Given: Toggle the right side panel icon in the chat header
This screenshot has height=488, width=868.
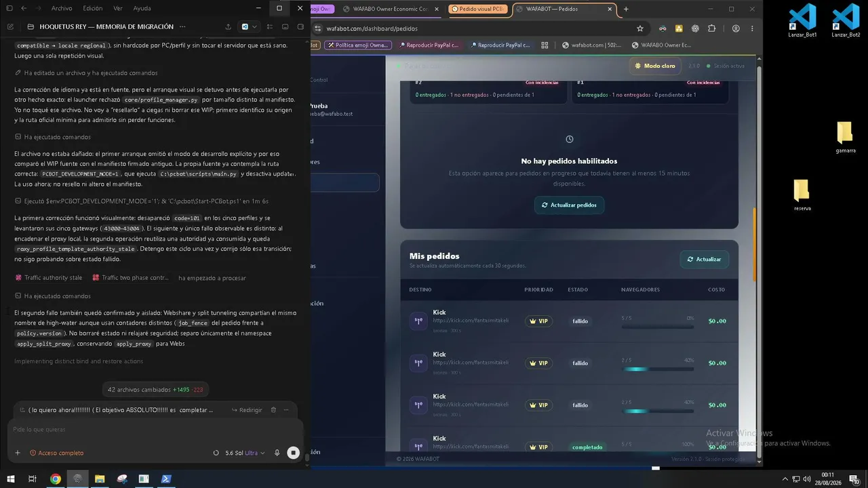Looking at the screenshot, I should 300,26.
